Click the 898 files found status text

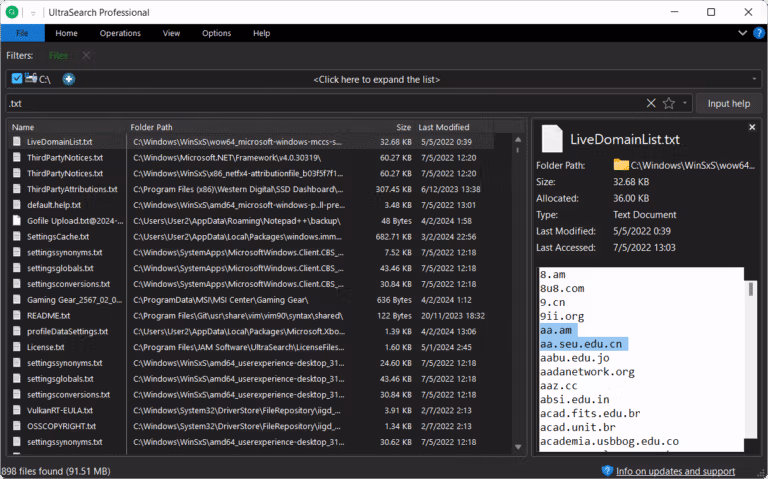pyautogui.click(x=56, y=471)
